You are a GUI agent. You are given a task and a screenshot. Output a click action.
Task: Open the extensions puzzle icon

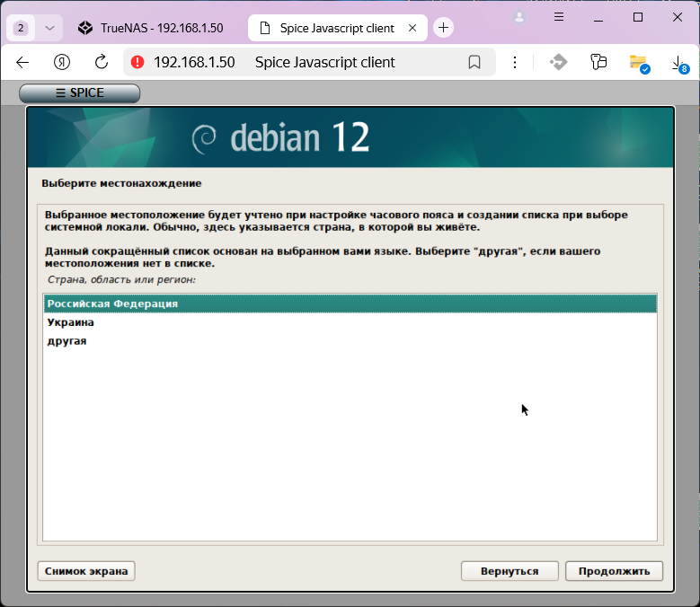pos(598,62)
